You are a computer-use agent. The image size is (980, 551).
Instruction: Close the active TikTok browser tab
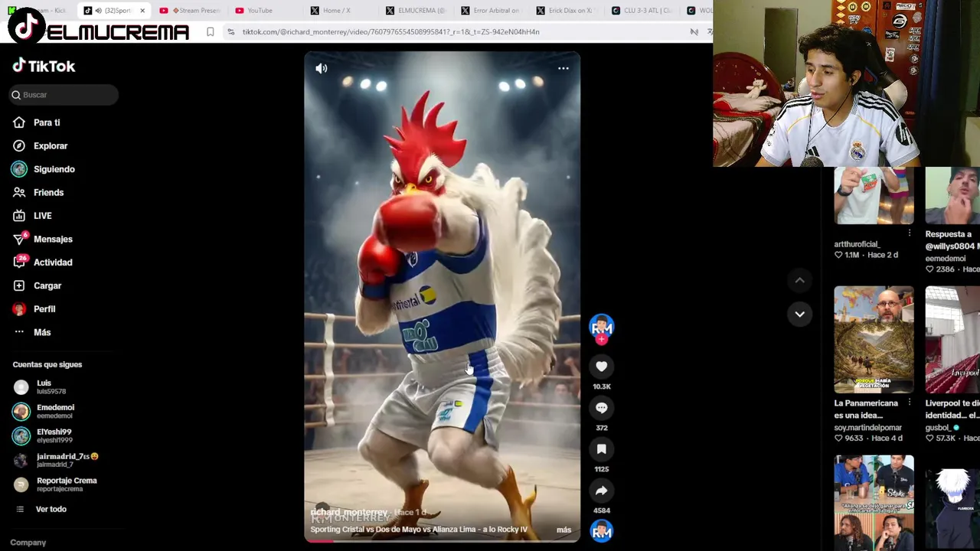click(142, 11)
